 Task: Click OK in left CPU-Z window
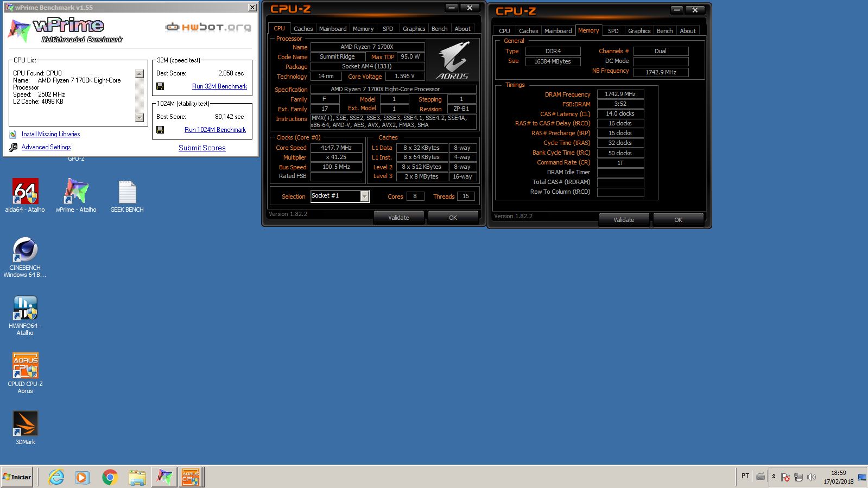pos(453,218)
